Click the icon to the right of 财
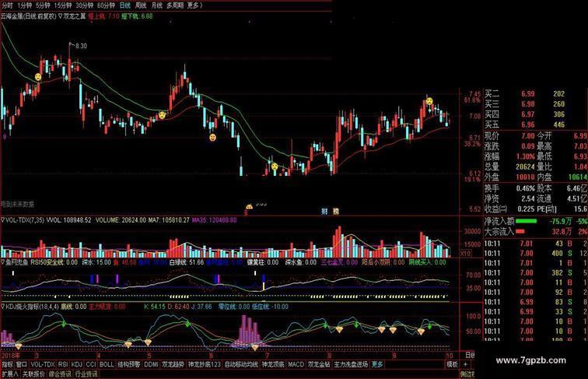The width and height of the screenshot is (588, 379). click(336, 211)
